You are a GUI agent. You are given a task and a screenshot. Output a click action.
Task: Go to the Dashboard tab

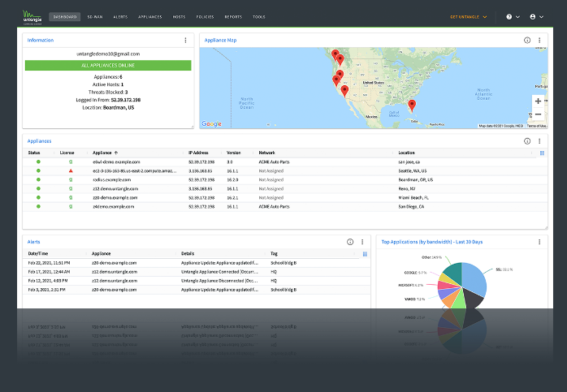point(65,17)
